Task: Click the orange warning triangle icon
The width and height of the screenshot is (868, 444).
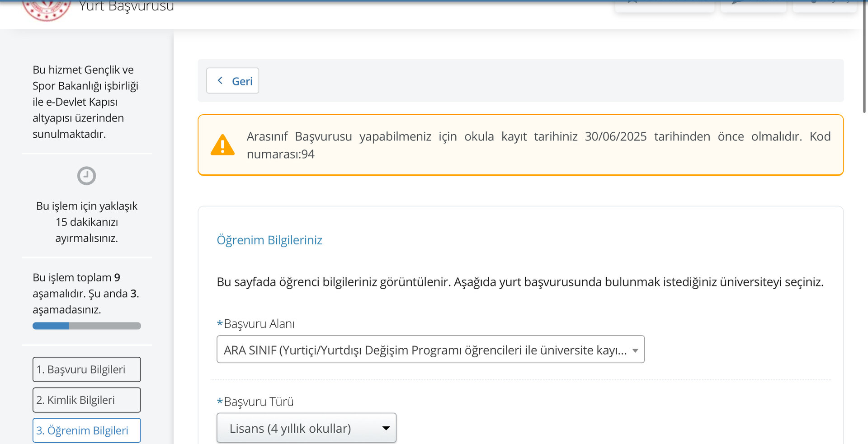Action: click(x=222, y=145)
